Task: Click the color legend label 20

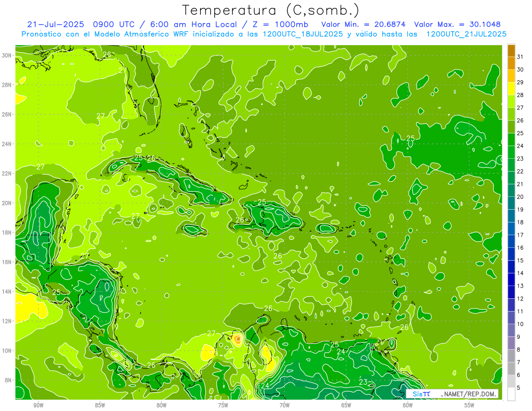Action: (x=520, y=197)
